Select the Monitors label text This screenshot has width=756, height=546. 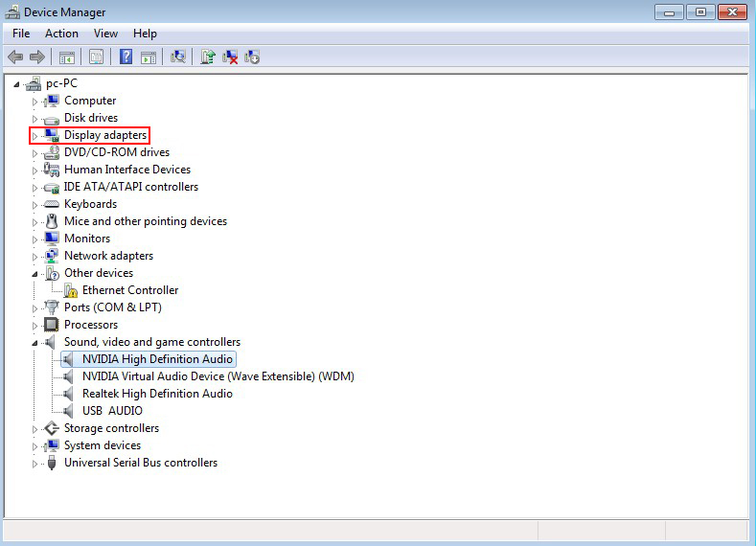click(87, 239)
